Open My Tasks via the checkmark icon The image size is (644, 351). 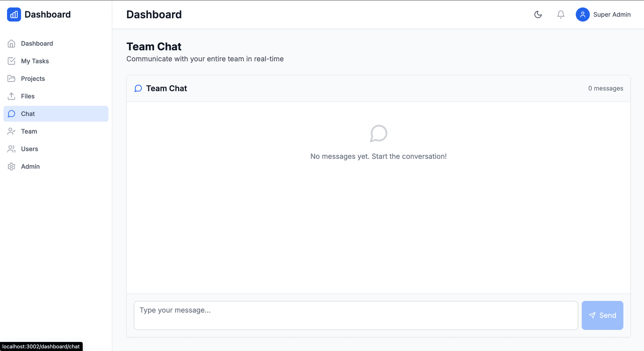(x=12, y=61)
